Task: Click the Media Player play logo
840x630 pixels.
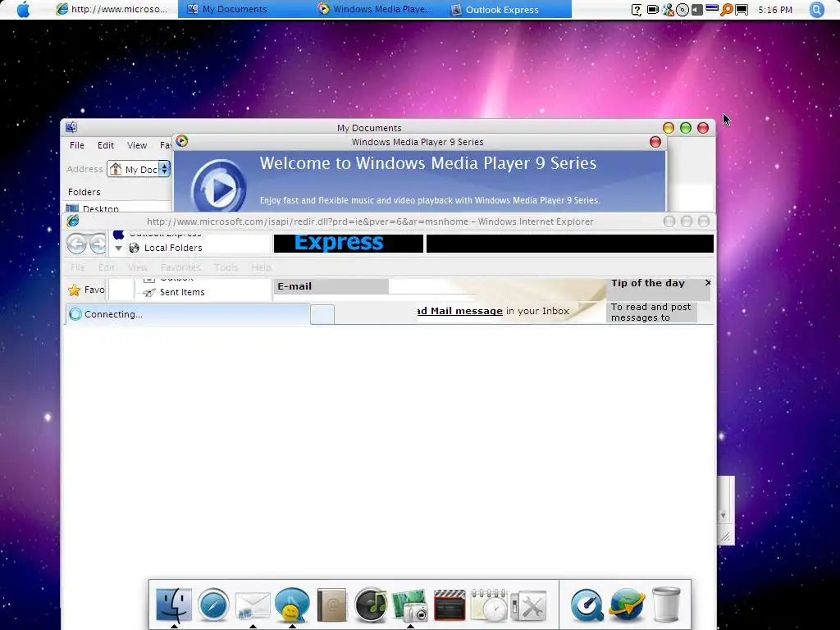Action: click(218, 187)
